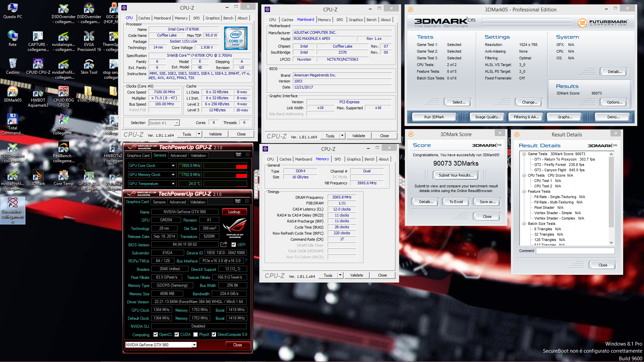Open the Socket #1 selection combo box
This screenshot has height=362, width=644.
pyautogui.click(x=164, y=123)
